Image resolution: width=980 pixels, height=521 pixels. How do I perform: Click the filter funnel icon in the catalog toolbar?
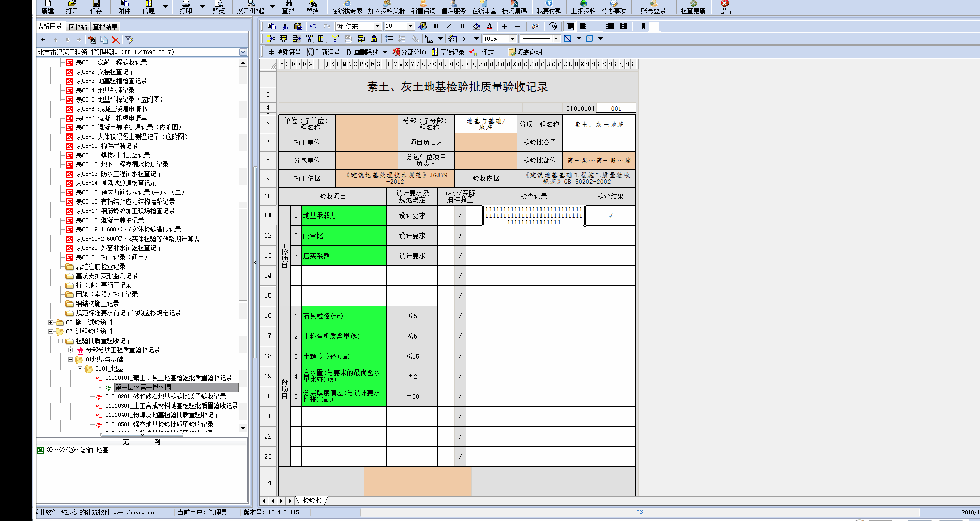coord(129,40)
